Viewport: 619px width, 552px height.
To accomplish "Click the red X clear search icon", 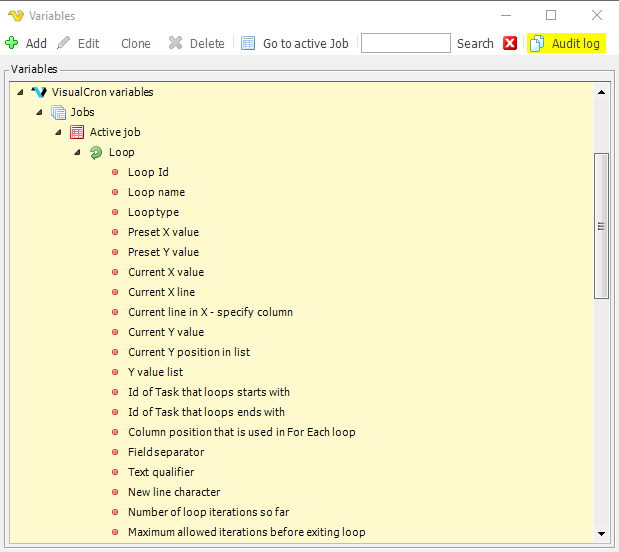I will tap(510, 43).
